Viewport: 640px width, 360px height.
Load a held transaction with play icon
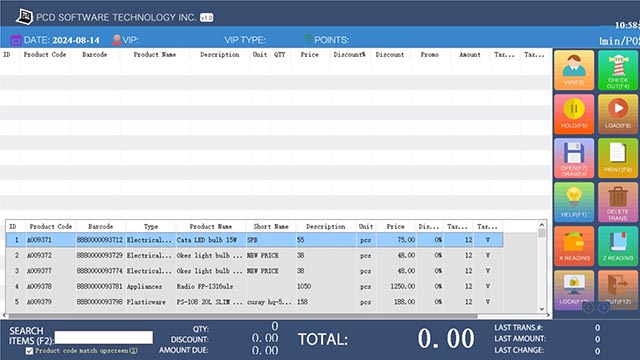tap(618, 114)
